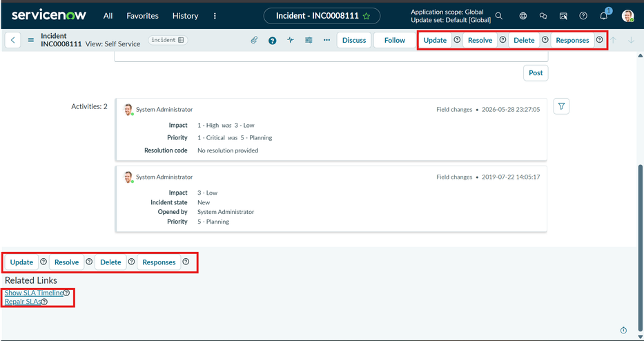Open more options ellipsis in form header
Screen dimensions: 644x341
(327, 40)
